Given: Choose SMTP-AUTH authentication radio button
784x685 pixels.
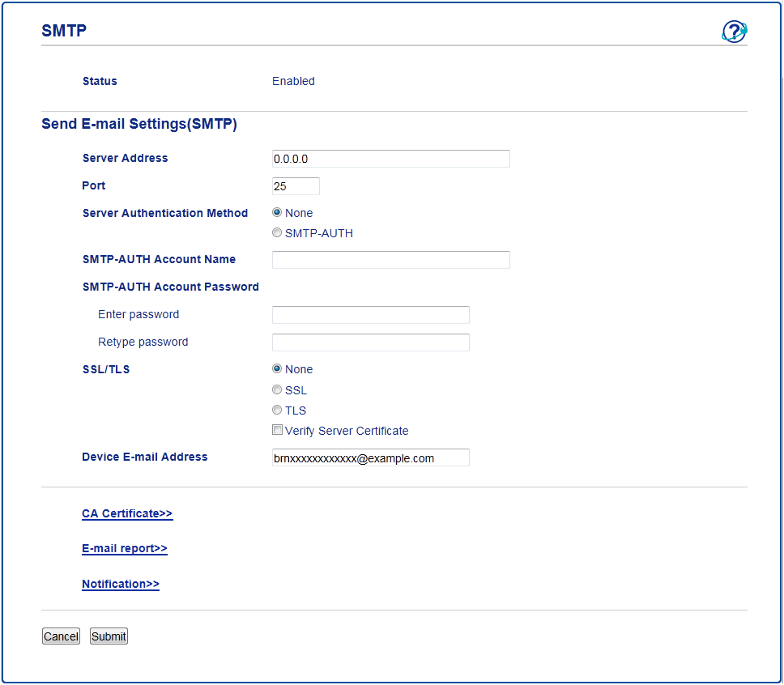Looking at the screenshot, I should pos(277,233).
